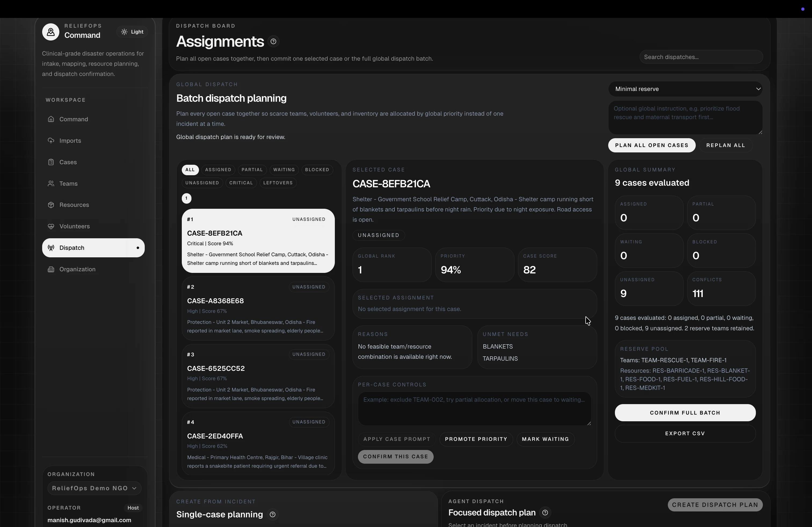Image resolution: width=812 pixels, height=527 pixels.
Task: Filter cases by ASSIGNED
Action: tap(218, 170)
